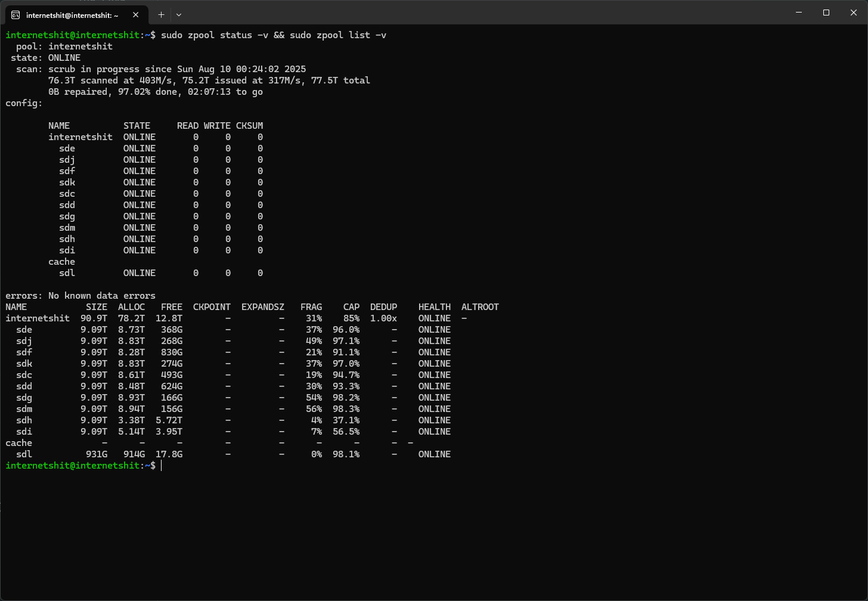Click sdj's fragmentation "49%"
The width and height of the screenshot is (868, 601).
click(x=314, y=341)
